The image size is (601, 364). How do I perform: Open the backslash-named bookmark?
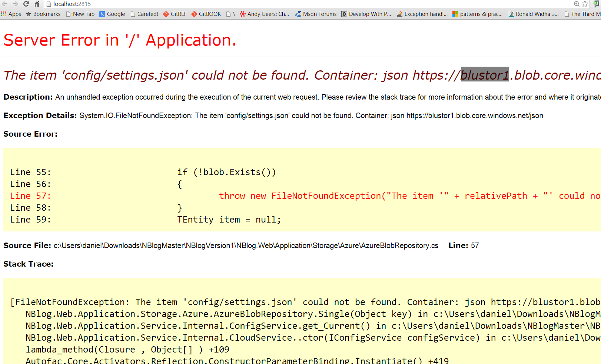click(231, 14)
